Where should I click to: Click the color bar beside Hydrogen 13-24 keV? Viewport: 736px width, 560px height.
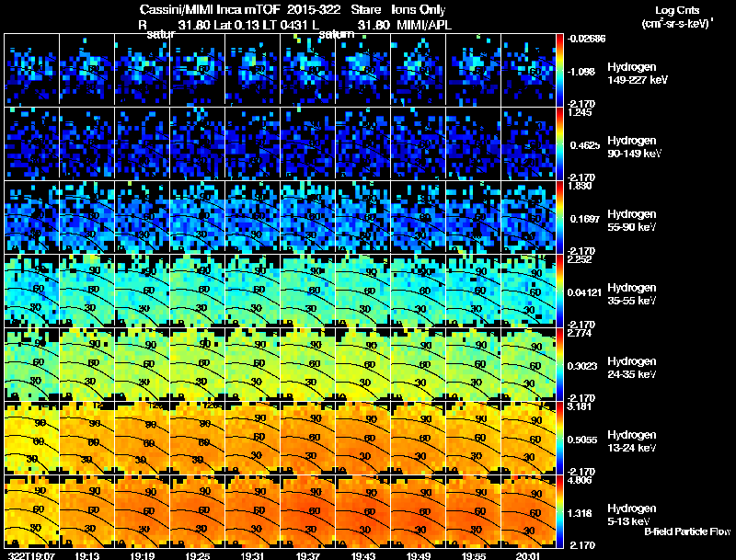[x=559, y=439]
